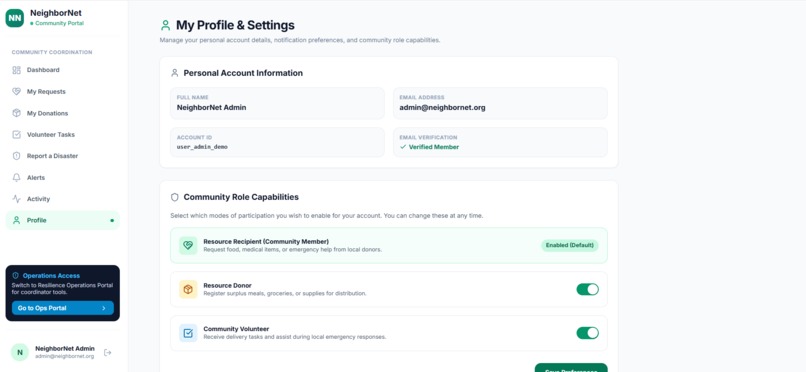Click the Community Portal status label

[x=59, y=24]
